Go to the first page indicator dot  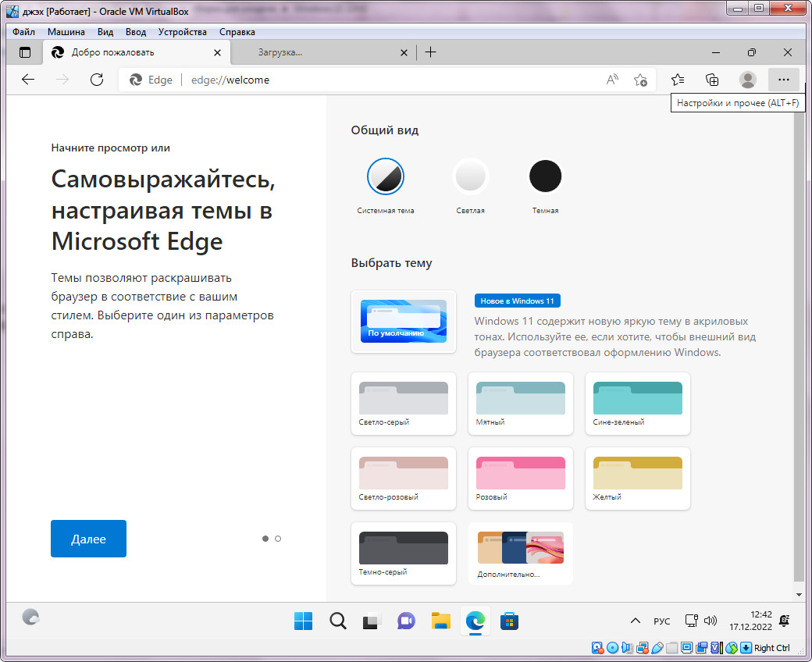[x=265, y=539]
